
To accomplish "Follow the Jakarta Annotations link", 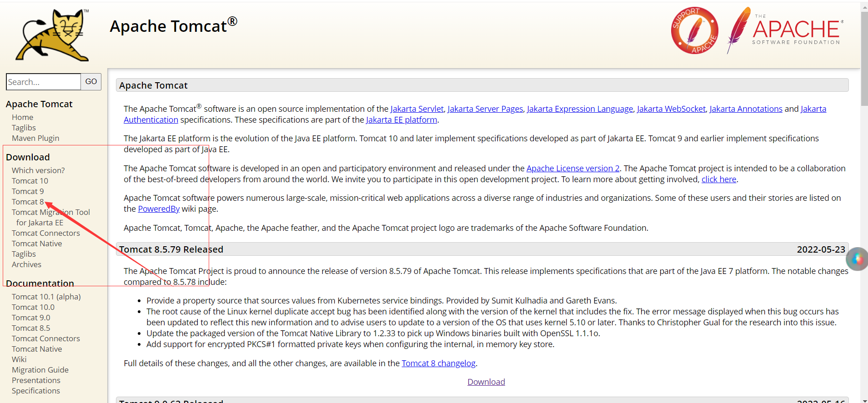I will [x=746, y=109].
